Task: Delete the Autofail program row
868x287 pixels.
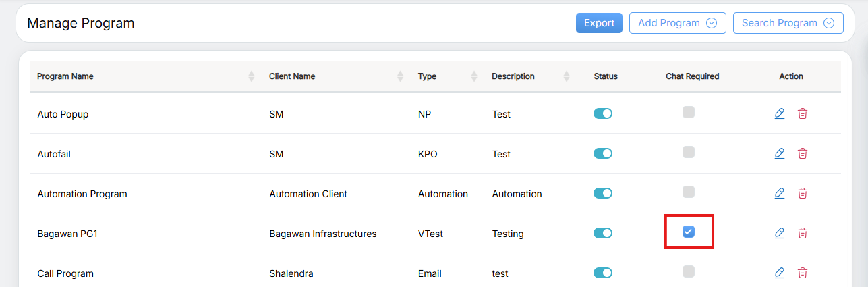Action: click(x=803, y=153)
